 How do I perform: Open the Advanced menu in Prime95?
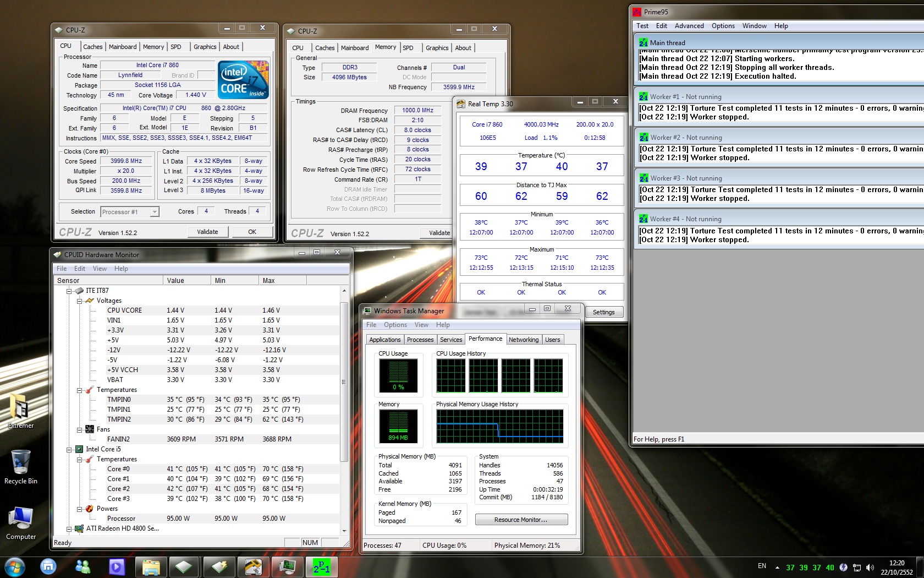(689, 26)
